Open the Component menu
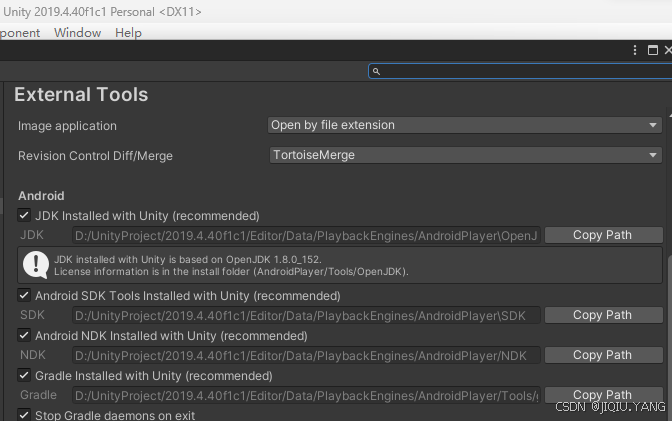672x421 pixels. point(20,33)
